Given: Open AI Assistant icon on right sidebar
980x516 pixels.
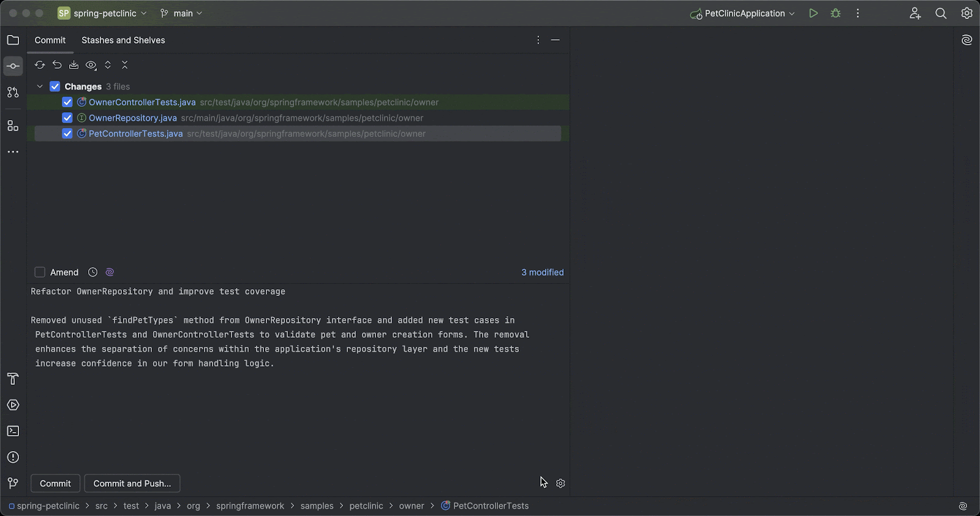Looking at the screenshot, I should 967,40.
